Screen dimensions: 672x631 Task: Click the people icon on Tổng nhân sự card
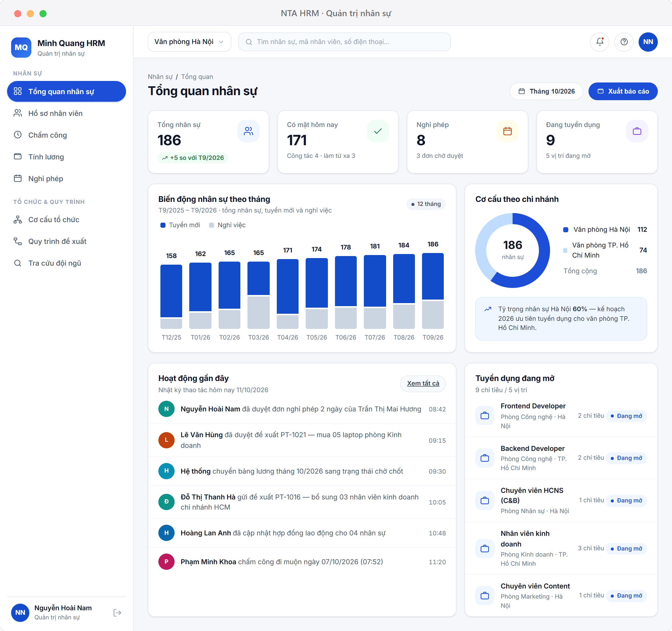tap(248, 131)
